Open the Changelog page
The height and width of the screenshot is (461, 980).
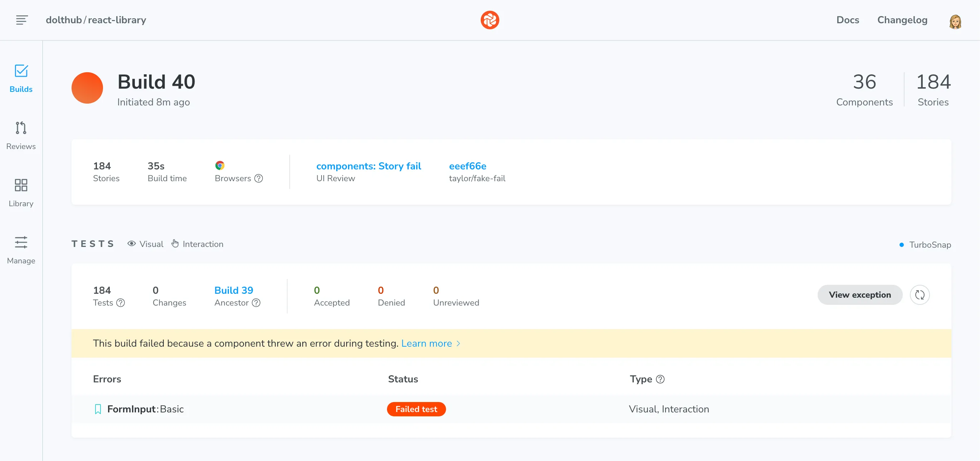(x=902, y=20)
